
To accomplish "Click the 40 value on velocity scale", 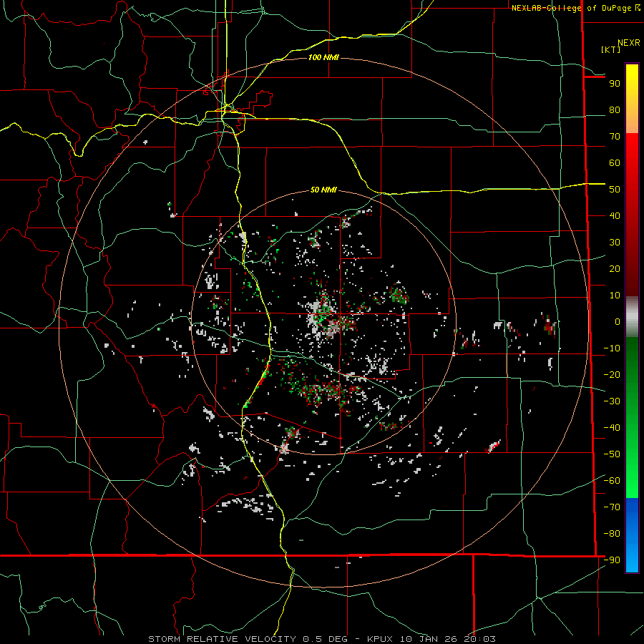I will click(615, 216).
